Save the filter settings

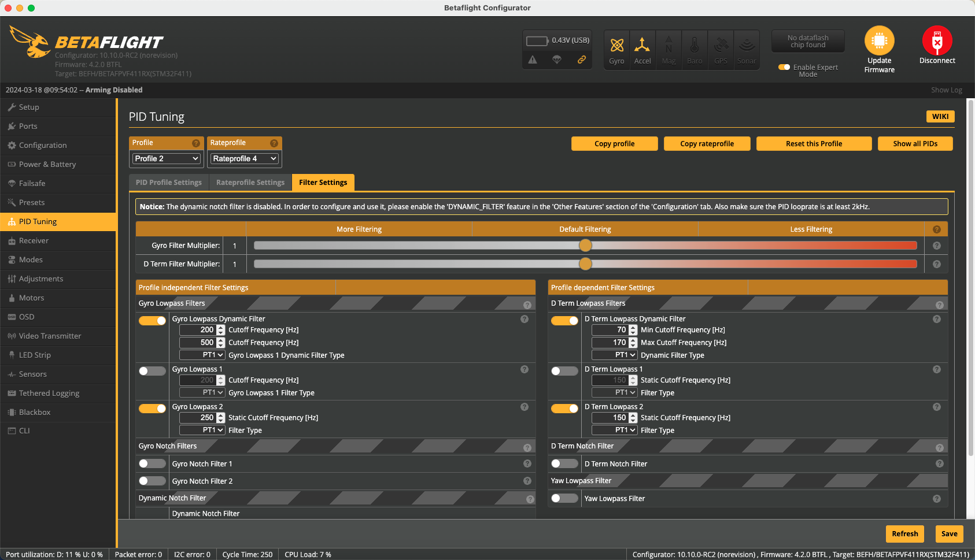tap(949, 534)
